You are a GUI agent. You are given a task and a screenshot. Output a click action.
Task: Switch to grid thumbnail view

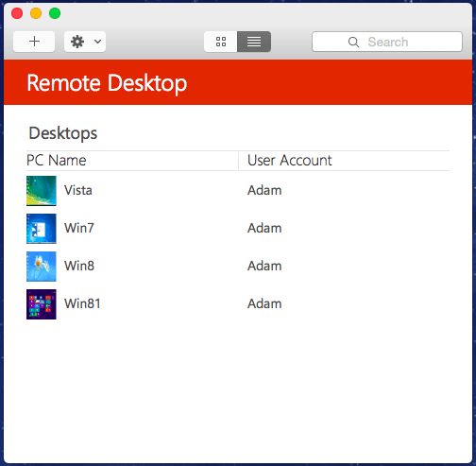pyautogui.click(x=221, y=42)
